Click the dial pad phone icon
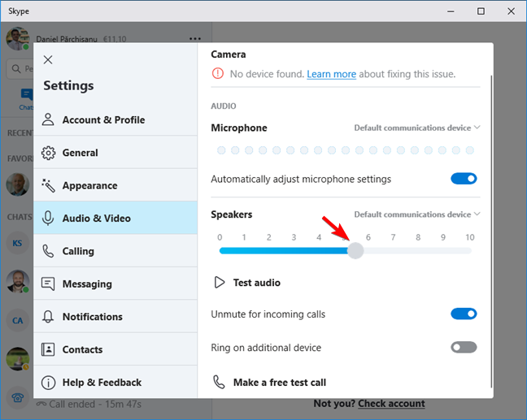 (17, 397)
